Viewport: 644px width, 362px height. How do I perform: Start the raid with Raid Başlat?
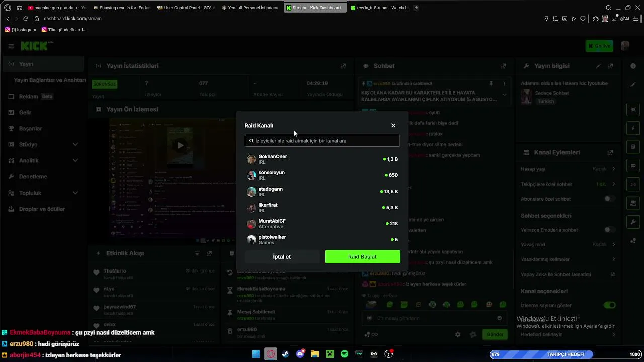click(x=362, y=257)
